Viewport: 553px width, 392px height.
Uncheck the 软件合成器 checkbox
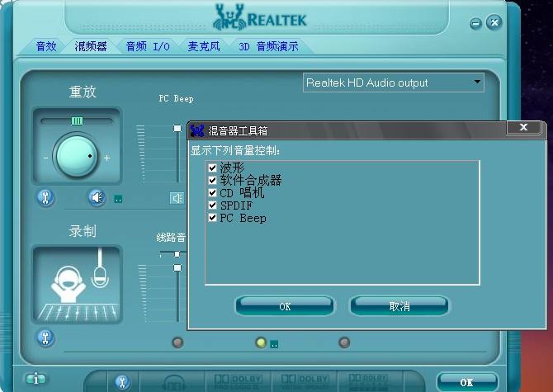tap(212, 180)
